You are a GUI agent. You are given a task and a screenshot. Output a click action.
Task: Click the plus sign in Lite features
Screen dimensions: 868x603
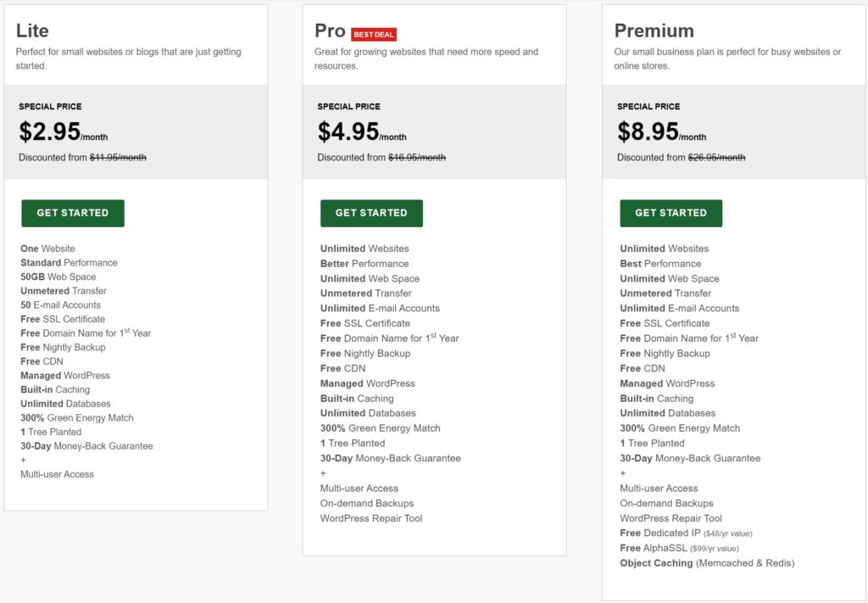coord(23,461)
